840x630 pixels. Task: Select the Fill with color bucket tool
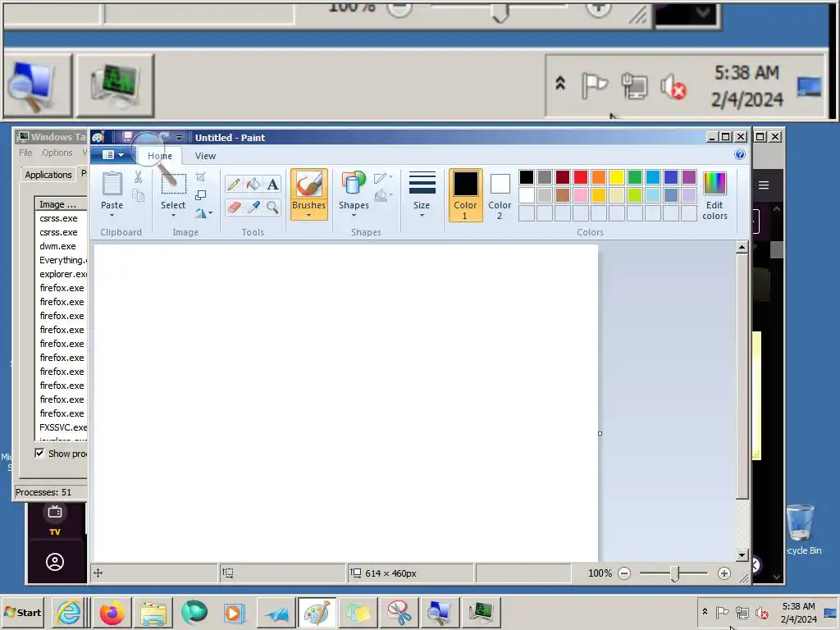tap(253, 185)
